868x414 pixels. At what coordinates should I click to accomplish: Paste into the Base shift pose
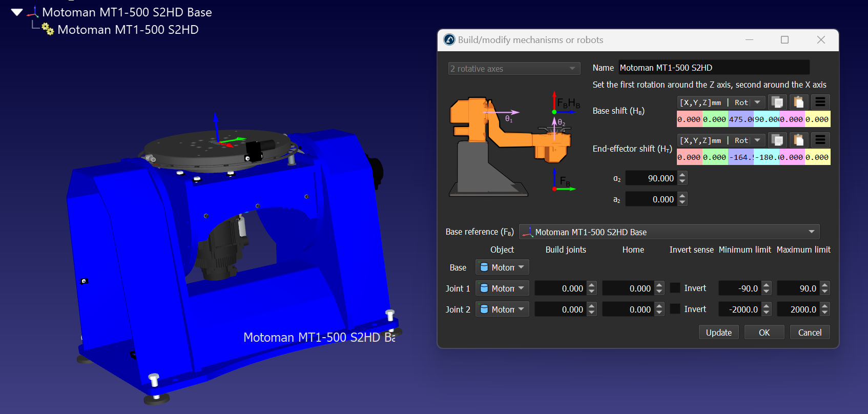point(798,102)
